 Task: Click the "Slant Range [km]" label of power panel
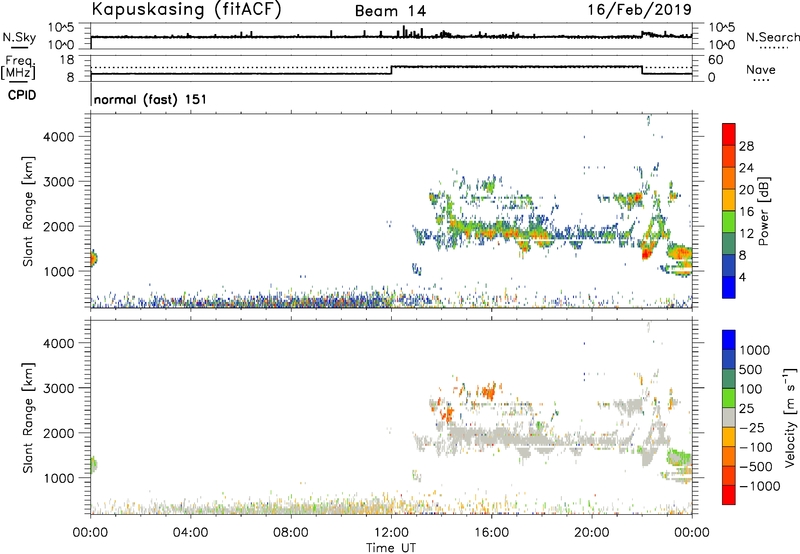tap(28, 211)
